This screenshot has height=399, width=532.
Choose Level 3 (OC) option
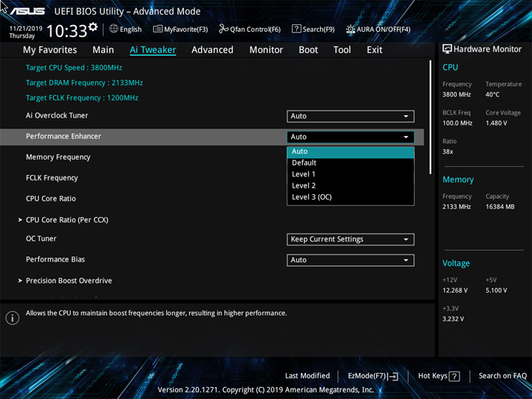[x=350, y=197]
